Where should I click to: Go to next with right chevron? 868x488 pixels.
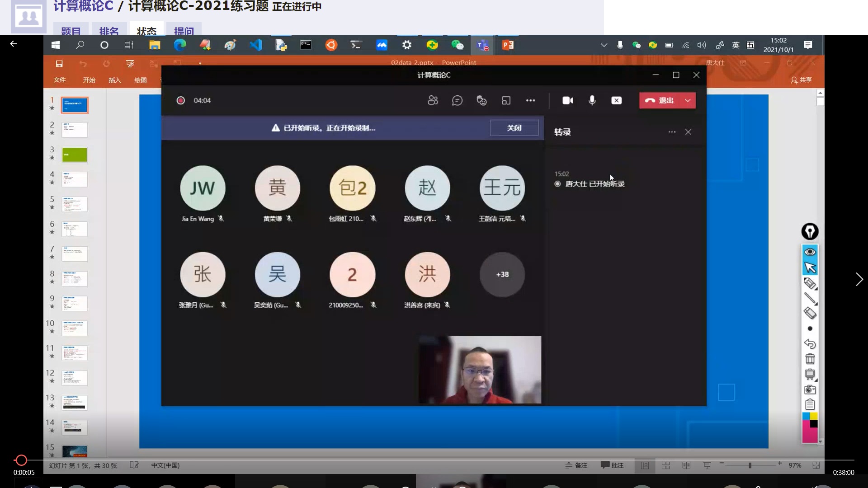click(859, 279)
